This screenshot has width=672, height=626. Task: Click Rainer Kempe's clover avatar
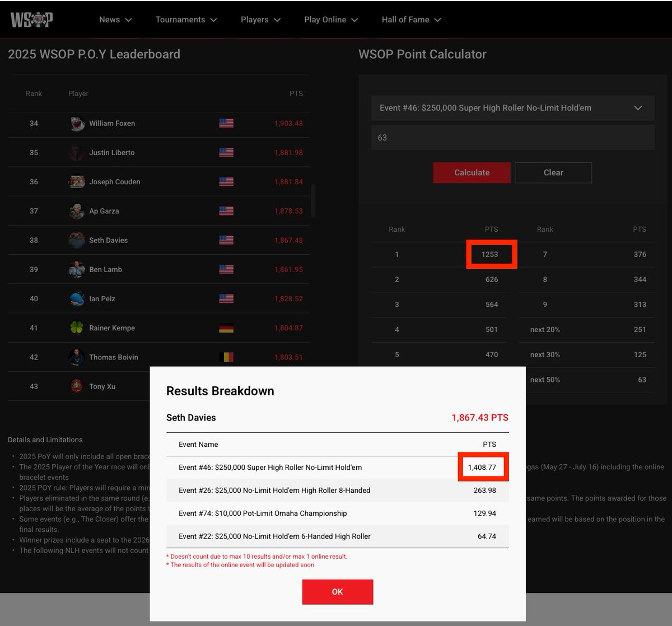[x=77, y=328]
